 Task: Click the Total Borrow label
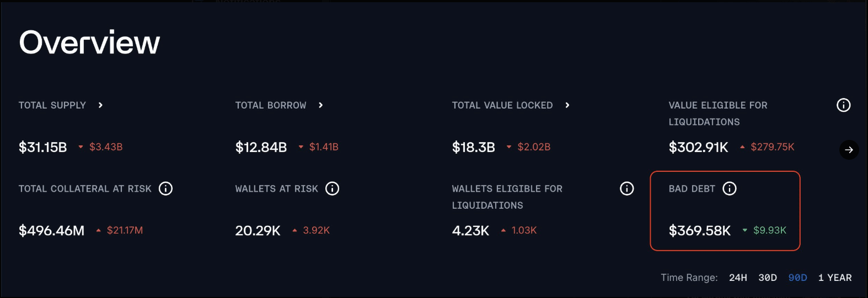click(271, 105)
